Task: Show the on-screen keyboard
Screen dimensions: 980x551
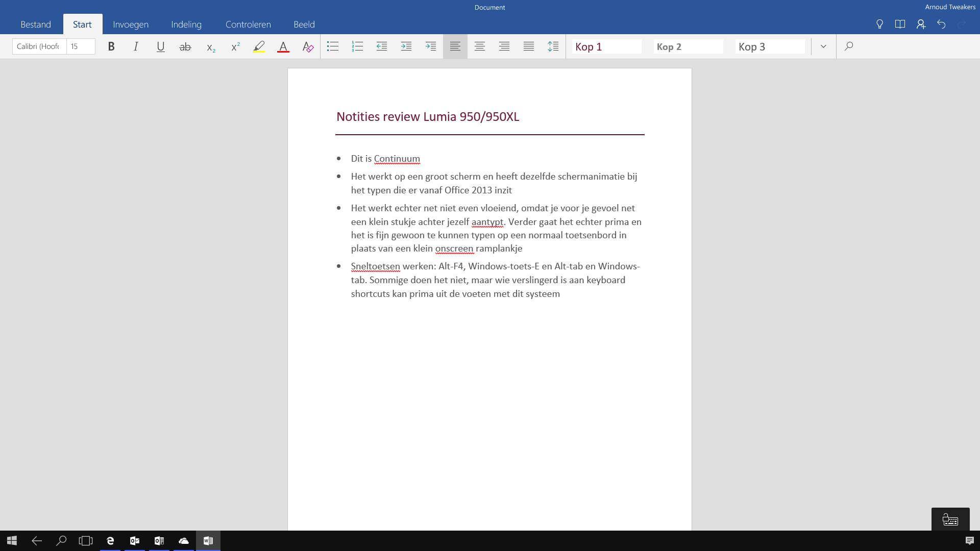Action: click(950, 519)
